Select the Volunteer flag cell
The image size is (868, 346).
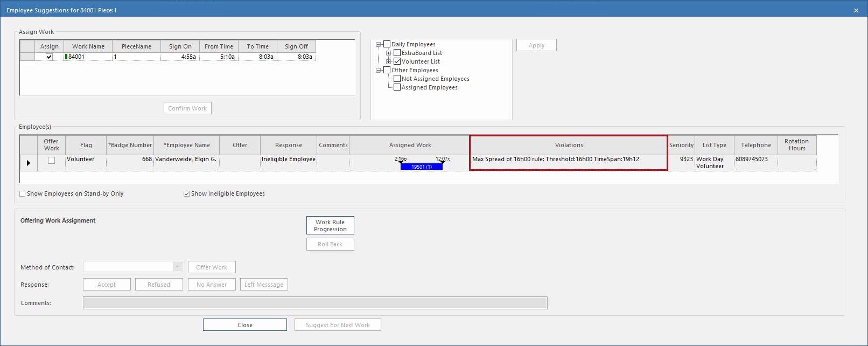coord(86,163)
